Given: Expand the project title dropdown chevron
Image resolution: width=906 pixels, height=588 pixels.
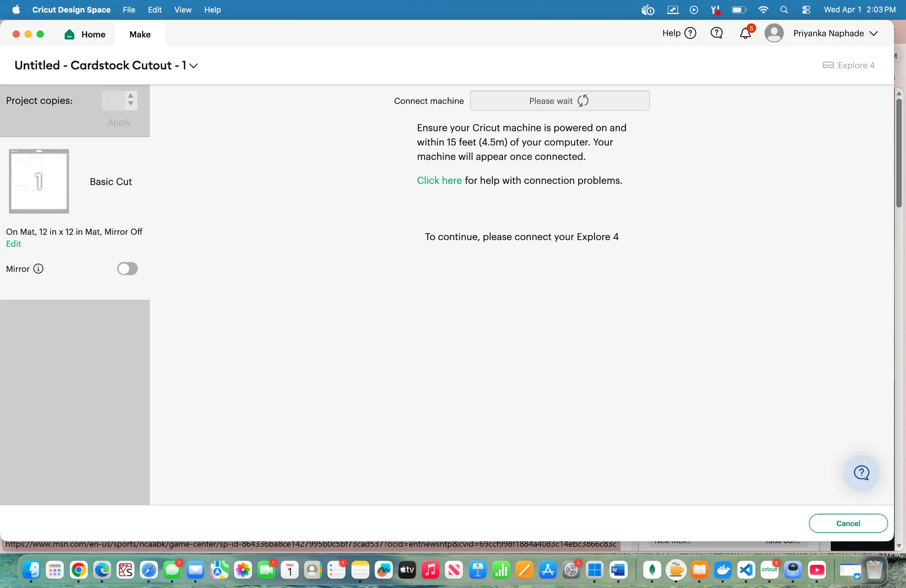Looking at the screenshot, I should point(193,66).
